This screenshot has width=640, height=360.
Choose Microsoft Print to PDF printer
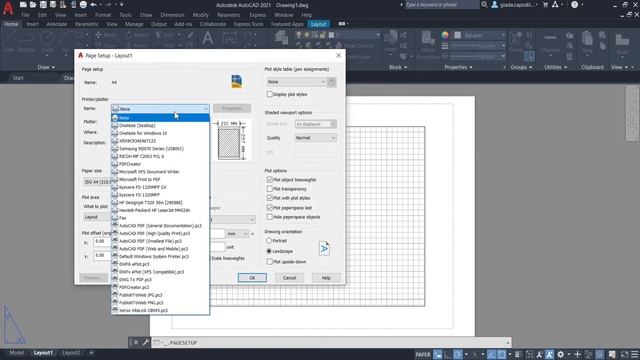(160, 180)
